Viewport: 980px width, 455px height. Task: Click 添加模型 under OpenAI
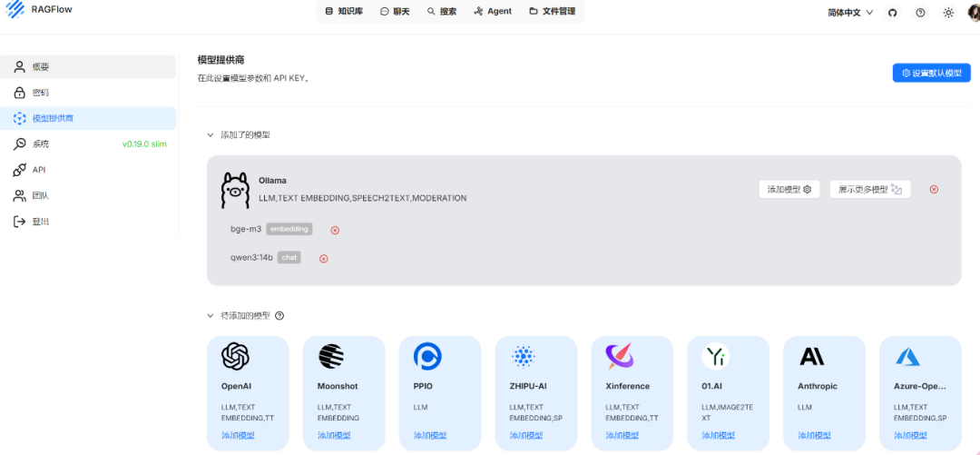pos(238,435)
